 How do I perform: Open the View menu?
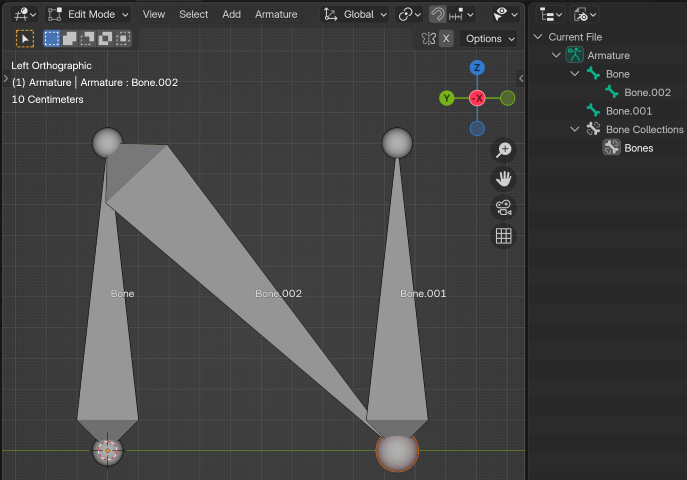coord(154,14)
